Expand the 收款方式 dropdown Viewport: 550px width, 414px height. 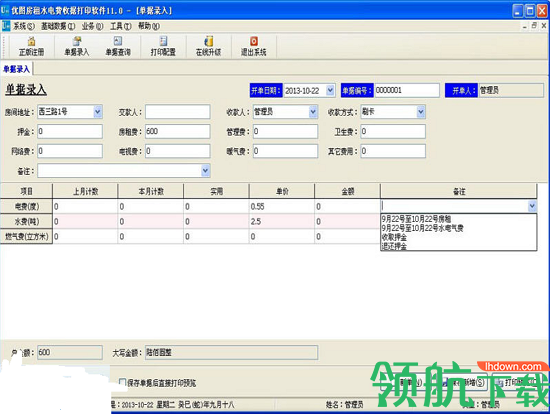coord(421,112)
